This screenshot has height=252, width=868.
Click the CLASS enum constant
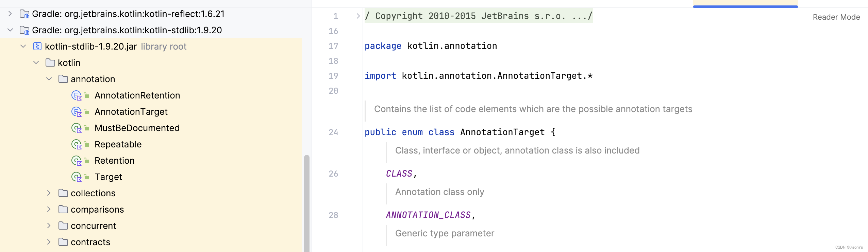click(x=399, y=174)
